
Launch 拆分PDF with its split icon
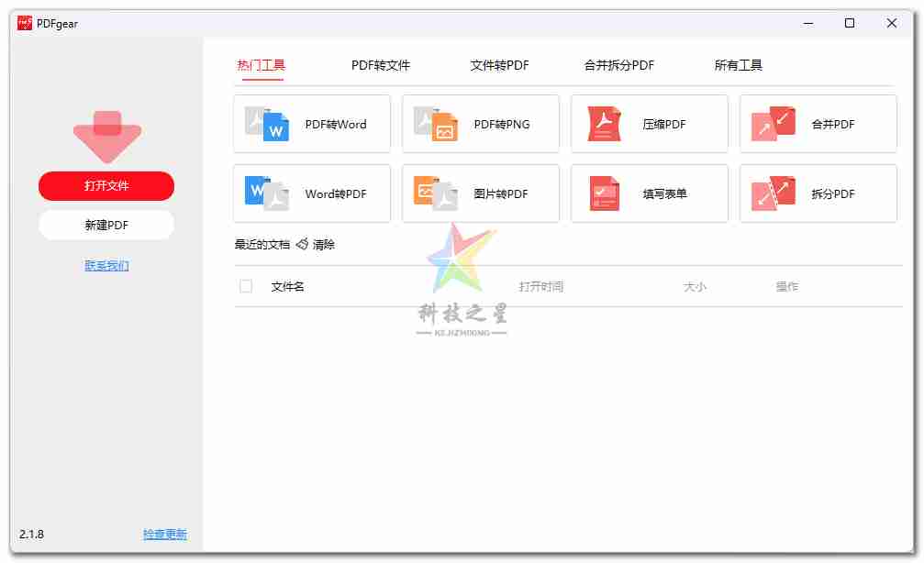pyautogui.click(x=772, y=193)
